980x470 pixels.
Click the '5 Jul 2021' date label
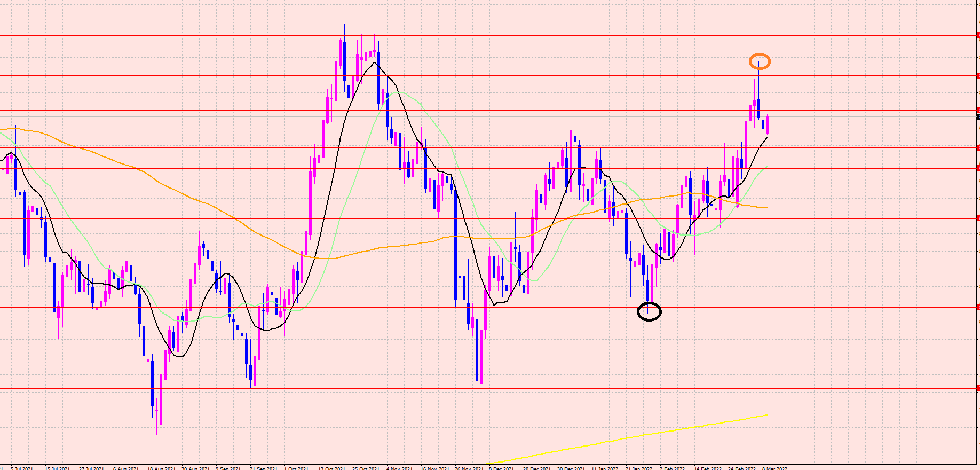click(22, 468)
